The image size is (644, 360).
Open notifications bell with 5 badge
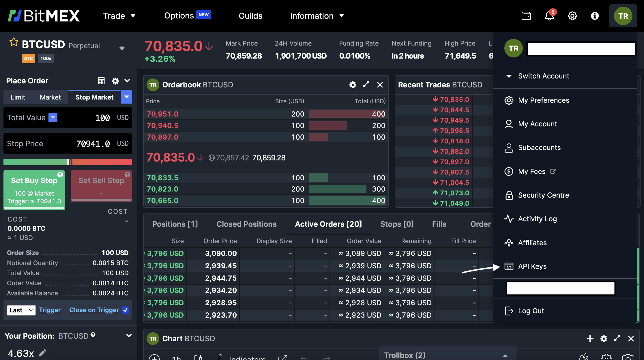[x=550, y=15]
